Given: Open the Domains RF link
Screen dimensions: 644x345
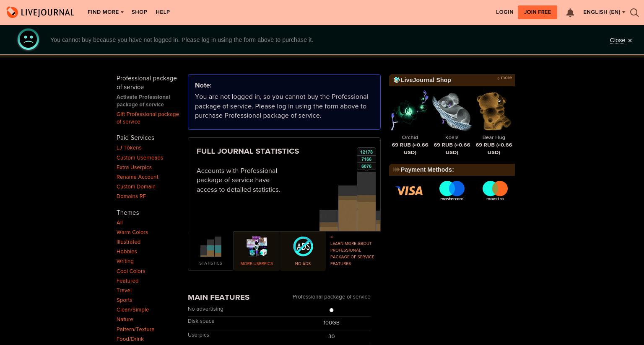Looking at the screenshot, I should click(x=131, y=196).
